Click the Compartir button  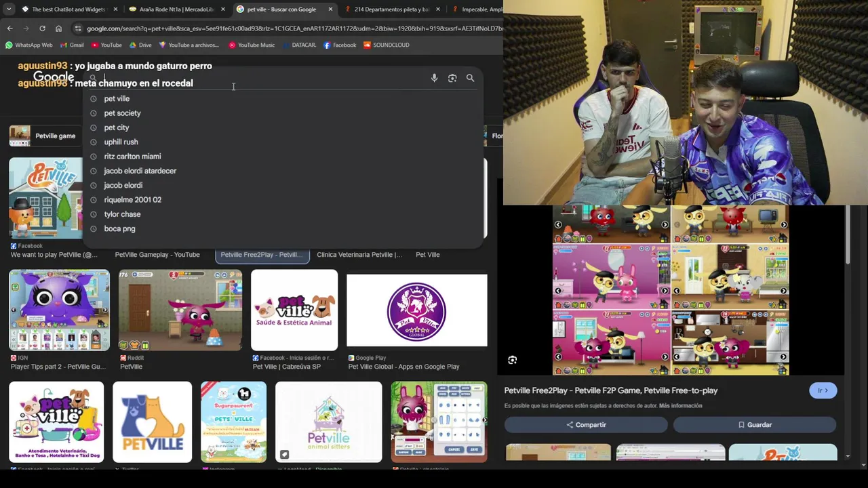[586, 425]
